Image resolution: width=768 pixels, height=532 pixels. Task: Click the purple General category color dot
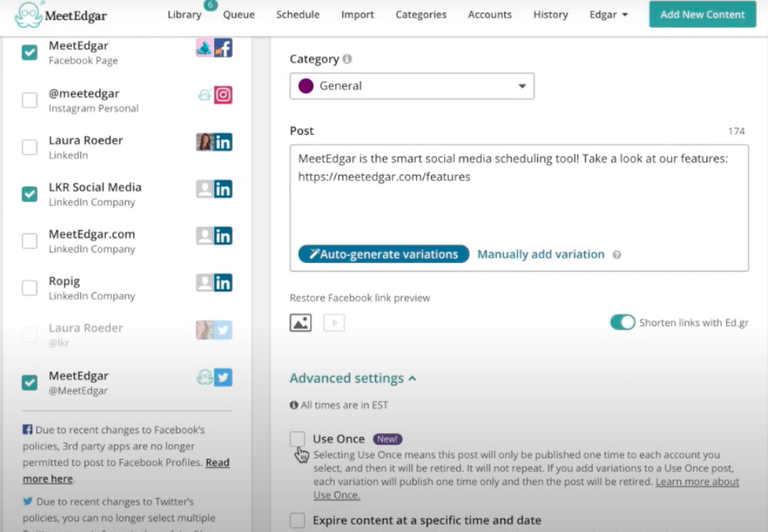(x=306, y=86)
